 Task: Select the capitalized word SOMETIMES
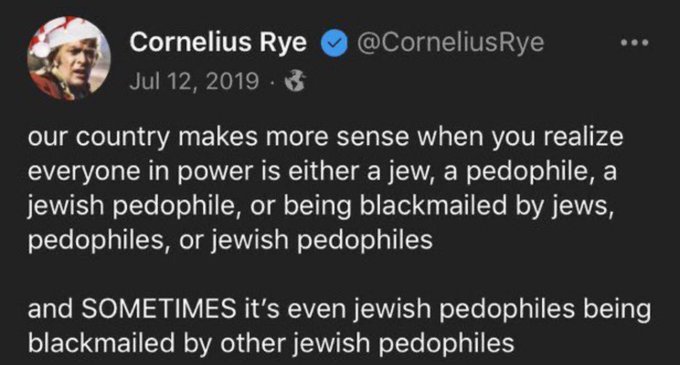coord(159,309)
